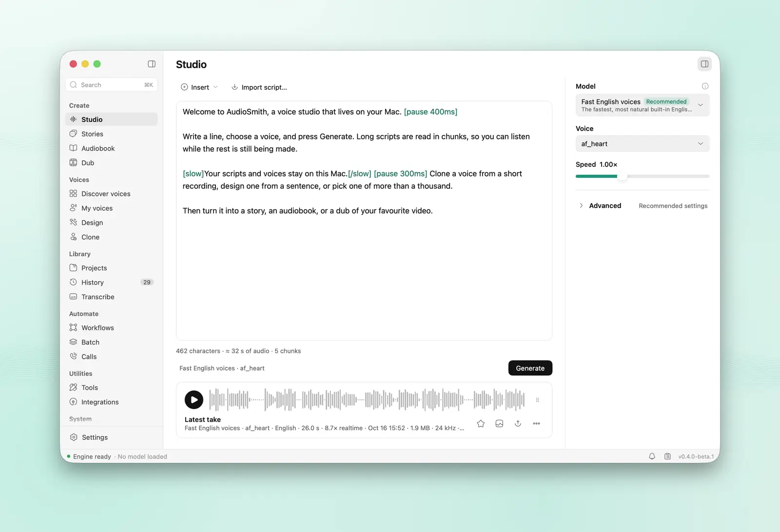Open the Insert dropdown
Image resolution: width=780 pixels, height=532 pixels.
[199, 87]
